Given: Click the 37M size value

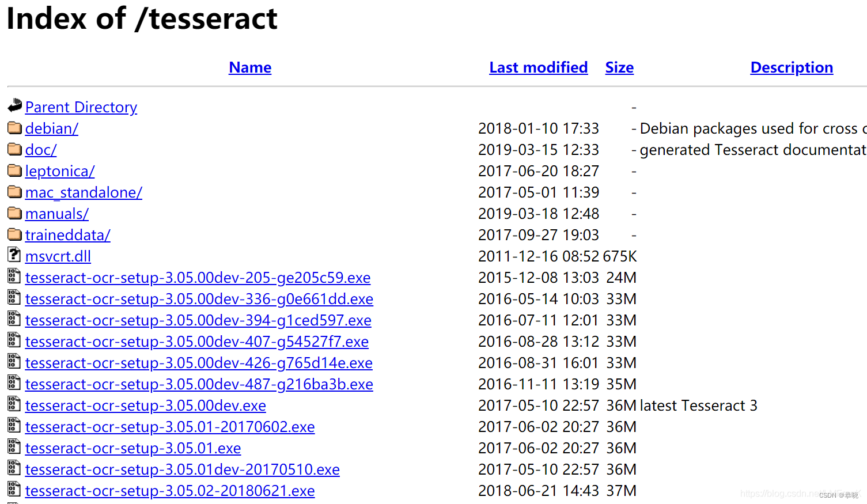Looking at the screenshot, I should point(621,491).
